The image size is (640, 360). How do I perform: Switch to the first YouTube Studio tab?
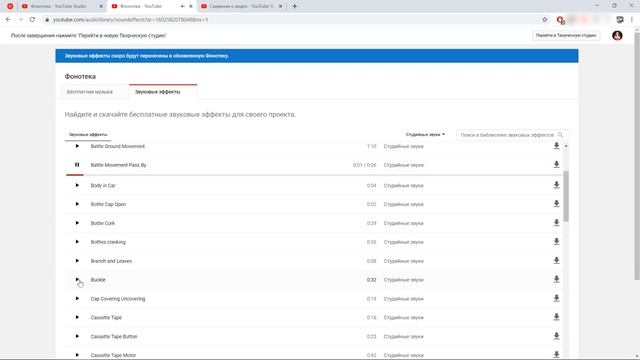point(58,6)
